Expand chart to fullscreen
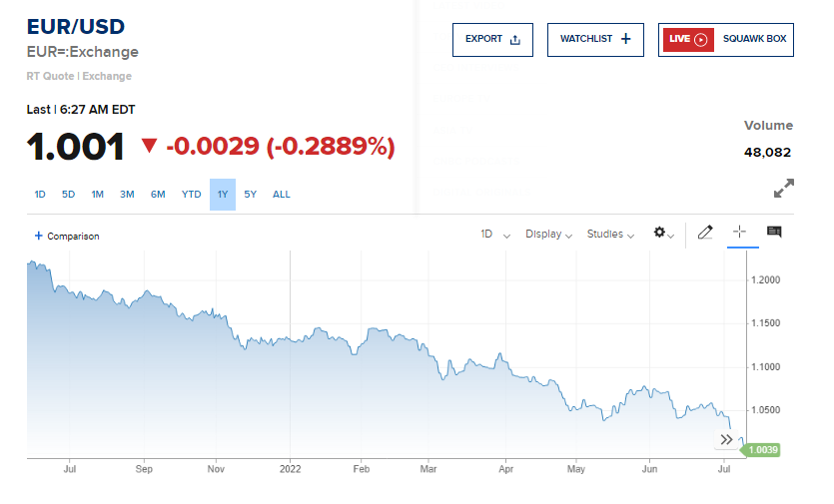Viewport: 834px width, 504px height. (784, 188)
